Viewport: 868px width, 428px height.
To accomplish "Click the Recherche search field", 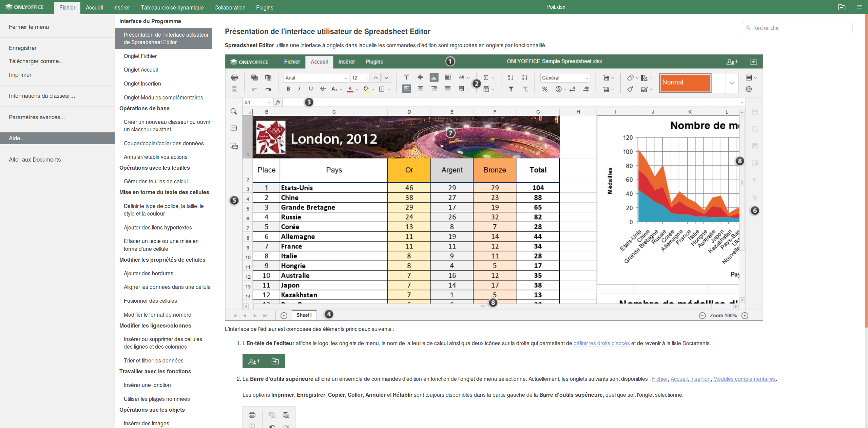I will [x=797, y=27].
